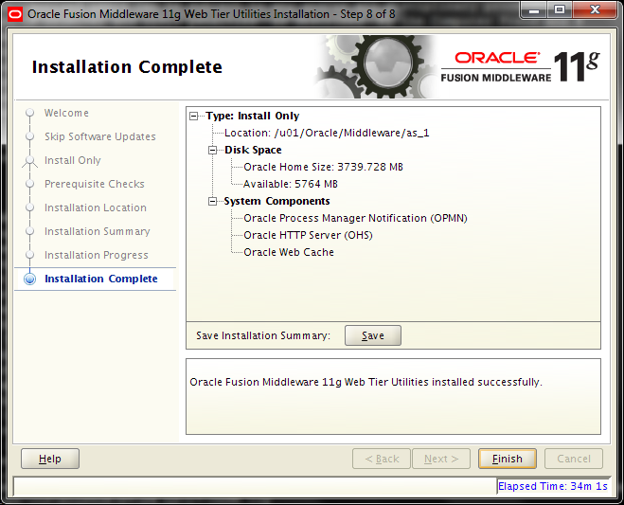Screen dimensions: 624x505
Task: Click the empty status bar field
Action: click(x=255, y=486)
